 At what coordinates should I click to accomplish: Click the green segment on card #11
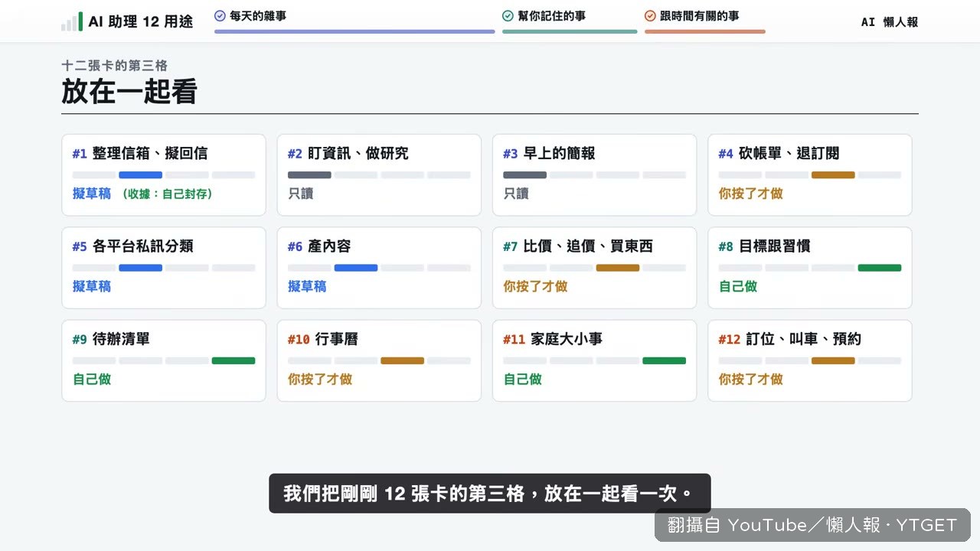(x=664, y=360)
